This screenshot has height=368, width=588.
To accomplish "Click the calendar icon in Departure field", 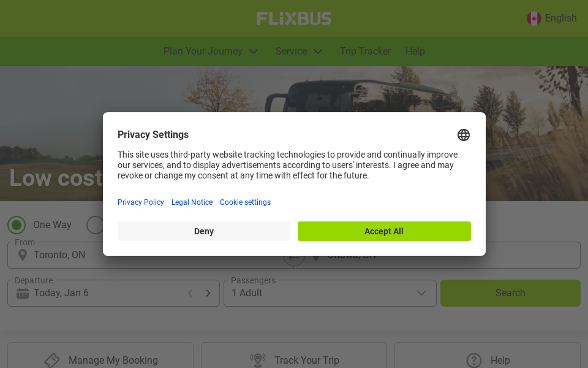I will (x=23, y=293).
